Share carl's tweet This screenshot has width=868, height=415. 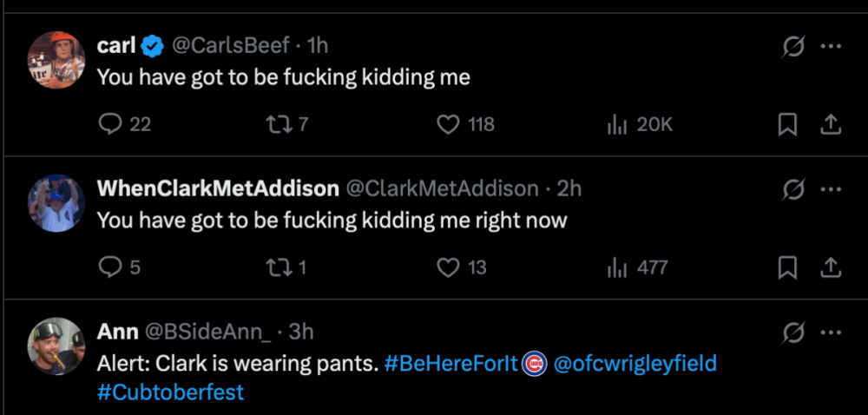(x=831, y=125)
